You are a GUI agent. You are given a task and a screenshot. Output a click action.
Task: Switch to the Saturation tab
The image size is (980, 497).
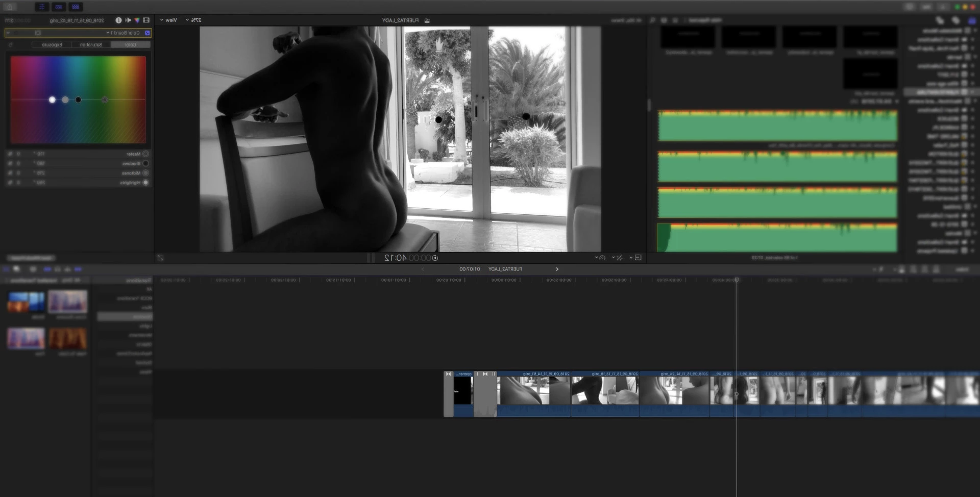tap(91, 45)
